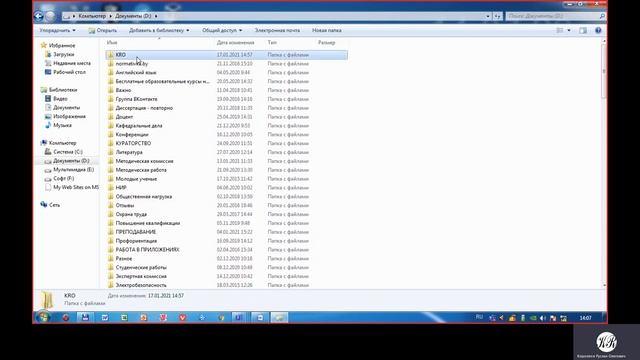The width and height of the screenshot is (640, 360).
Task: Click the taskbar clock showing 14:07
Action: (585, 318)
